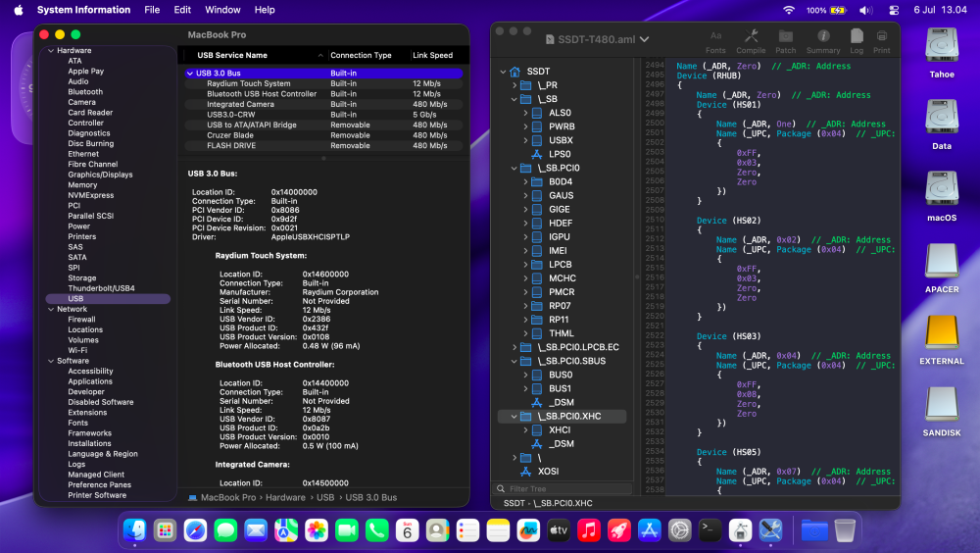This screenshot has height=553, width=980.
Task: Open Music from the Dock
Action: (x=589, y=530)
